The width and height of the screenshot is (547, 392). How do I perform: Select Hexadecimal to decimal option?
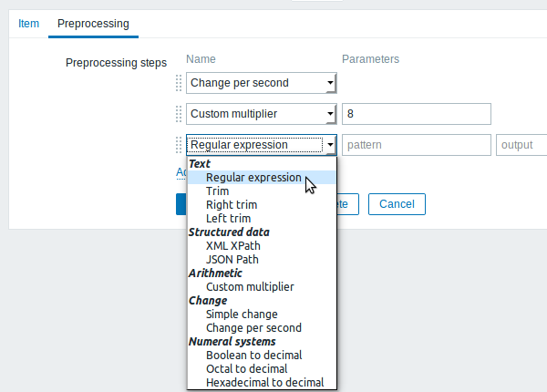point(264,383)
